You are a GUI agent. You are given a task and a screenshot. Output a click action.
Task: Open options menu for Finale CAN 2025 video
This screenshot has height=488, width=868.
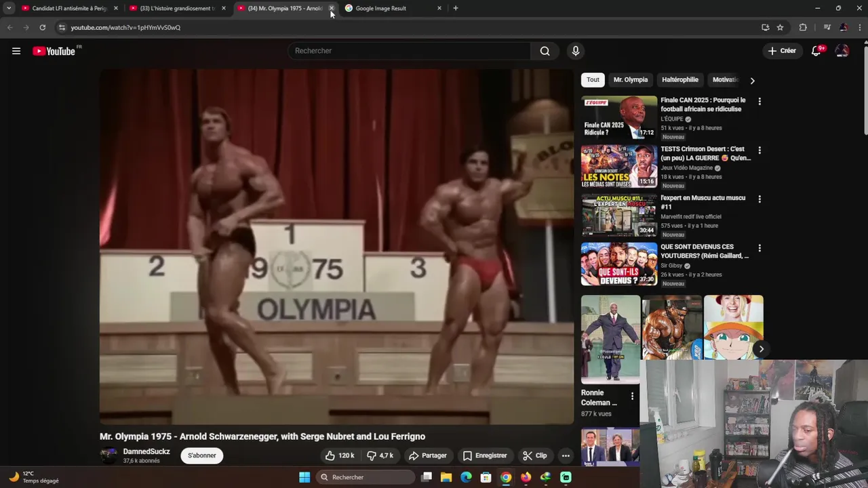pos(759,101)
